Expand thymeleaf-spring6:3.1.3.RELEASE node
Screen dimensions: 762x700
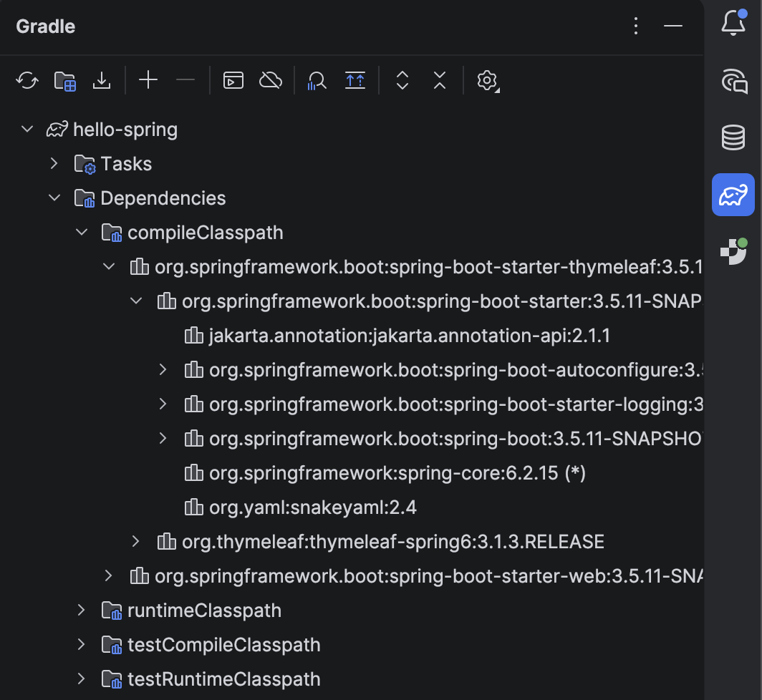coord(135,542)
